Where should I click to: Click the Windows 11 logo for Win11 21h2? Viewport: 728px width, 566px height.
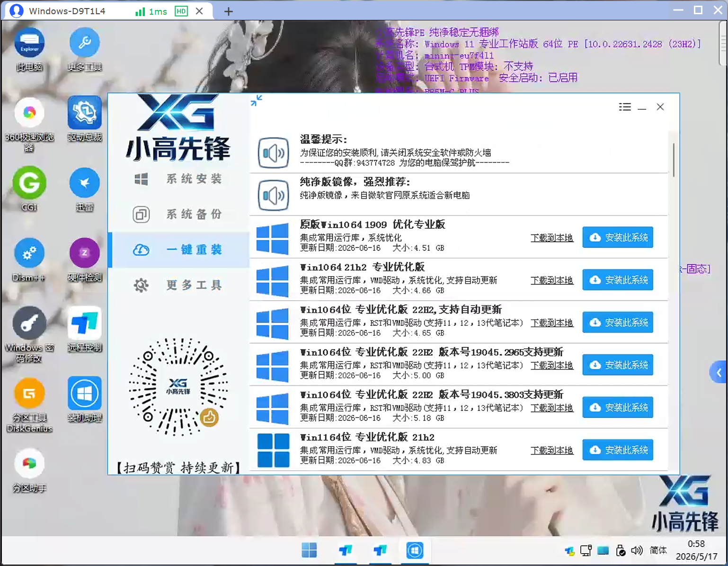click(x=273, y=450)
